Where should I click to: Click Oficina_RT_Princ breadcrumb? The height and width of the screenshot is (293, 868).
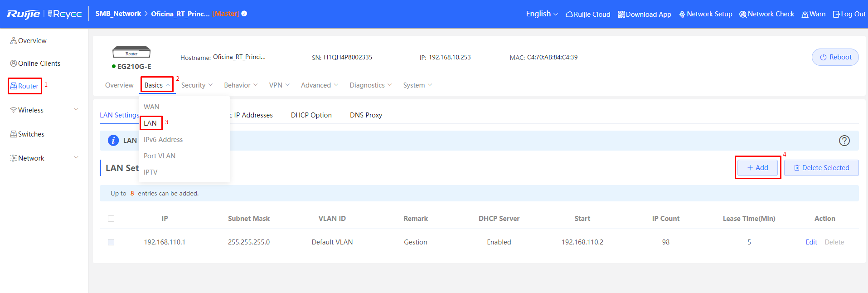180,14
